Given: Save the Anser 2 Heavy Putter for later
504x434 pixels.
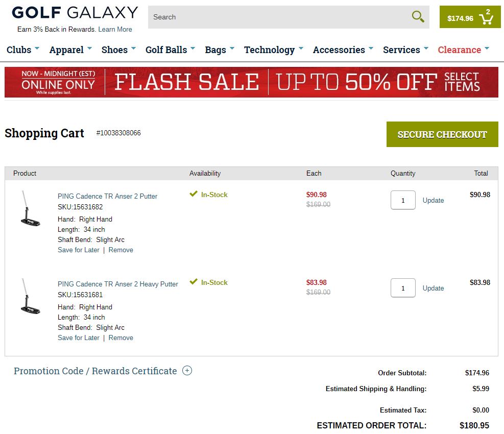Looking at the screenshot, I should coord(79,337).
